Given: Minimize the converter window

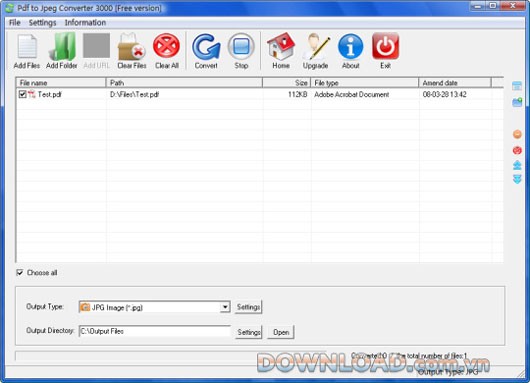Looking at the screenshot, I should (478, 6).
